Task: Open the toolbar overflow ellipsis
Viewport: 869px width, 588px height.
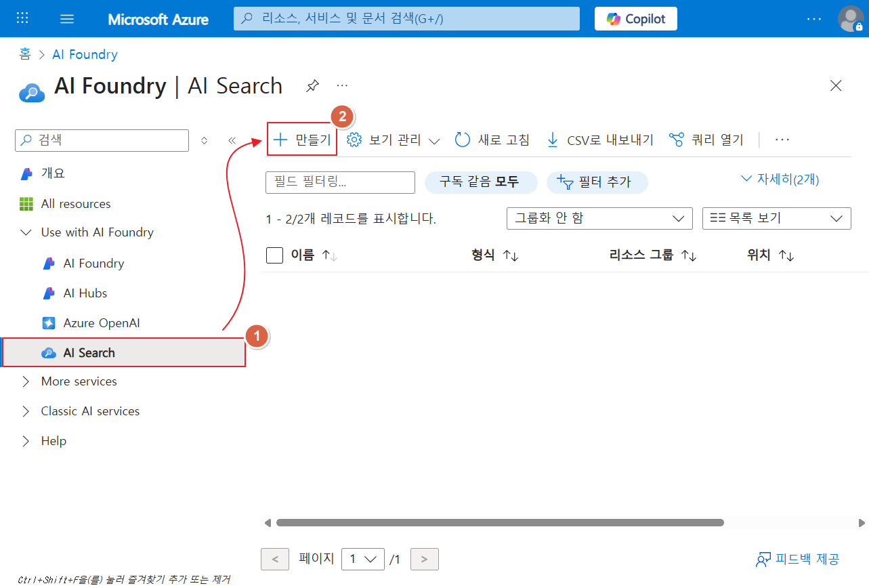Action: 782,140
